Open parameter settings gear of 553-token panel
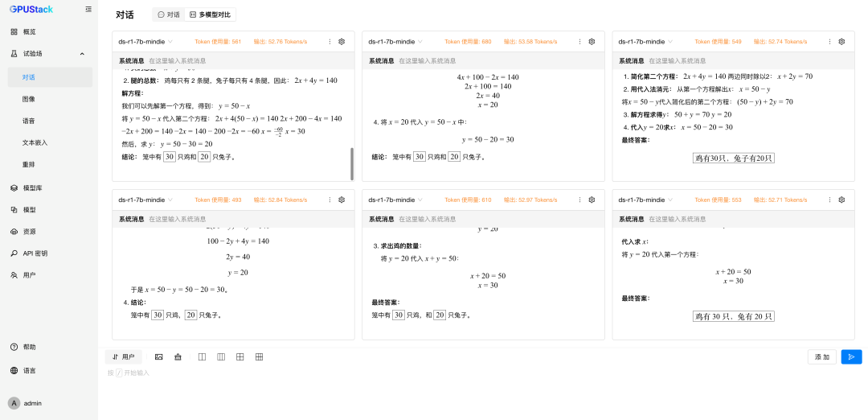 pos(842,200)
